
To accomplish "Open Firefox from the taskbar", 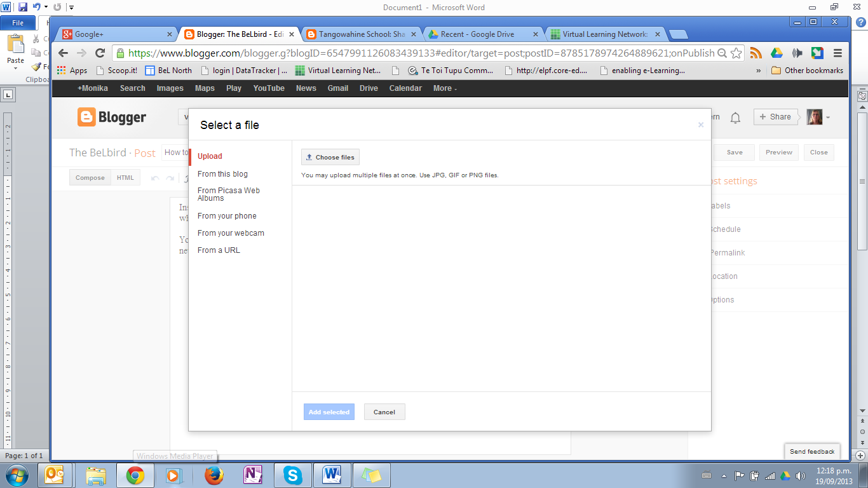I will tap(214, 475).
